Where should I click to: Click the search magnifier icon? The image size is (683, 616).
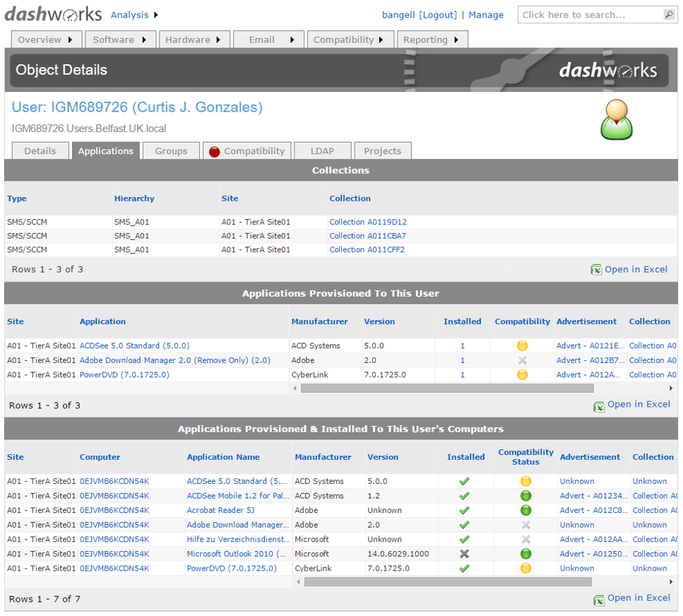(669, 14)
